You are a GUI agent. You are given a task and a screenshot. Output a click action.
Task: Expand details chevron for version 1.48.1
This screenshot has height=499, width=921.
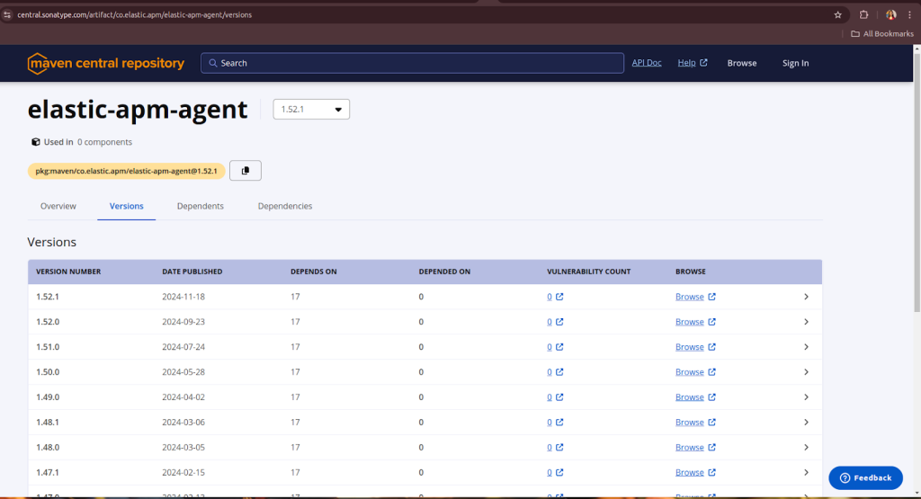[806, 422]
